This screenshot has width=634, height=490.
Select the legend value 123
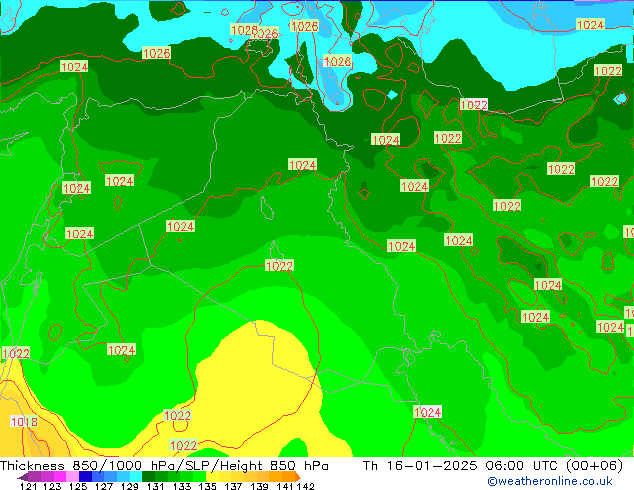coord(52,486)
